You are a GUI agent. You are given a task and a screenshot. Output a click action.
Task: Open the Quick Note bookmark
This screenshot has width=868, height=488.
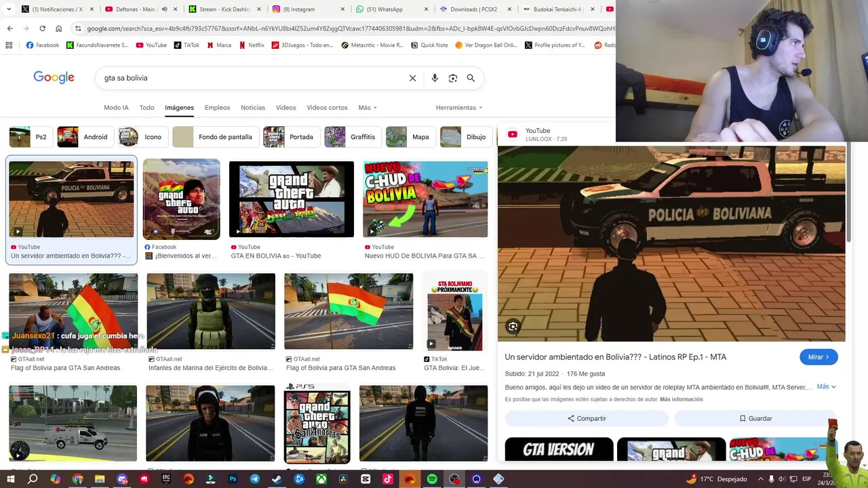click(429, 45)
